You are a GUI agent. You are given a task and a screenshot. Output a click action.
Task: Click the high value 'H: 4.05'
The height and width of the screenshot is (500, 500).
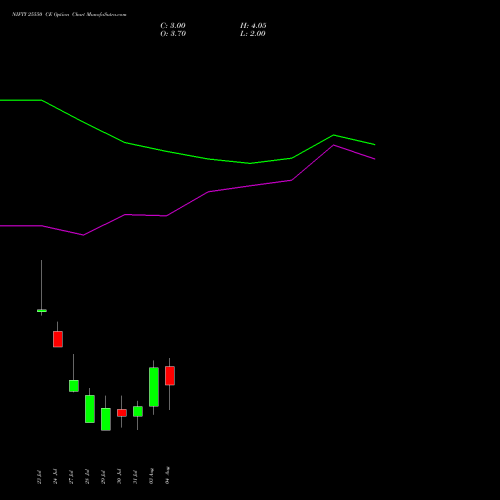coord(253,26)
